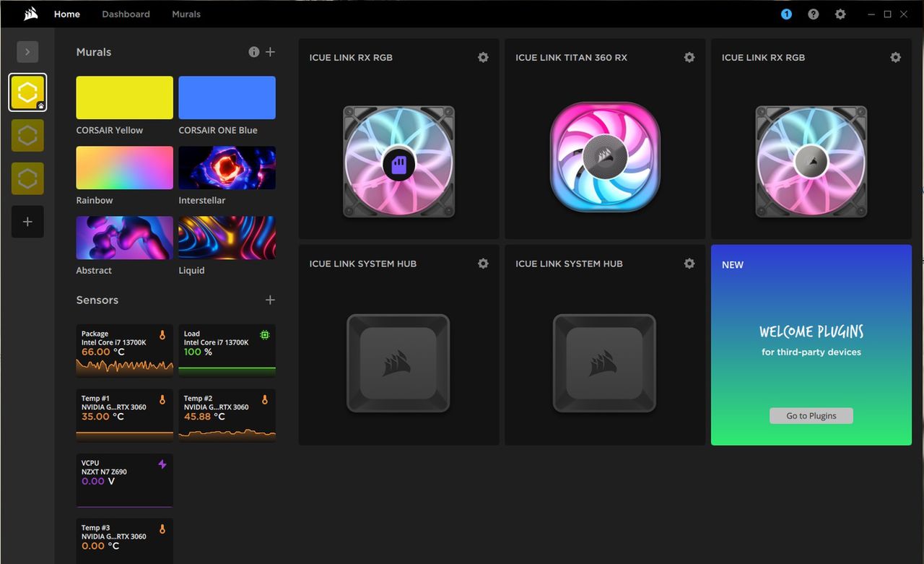
Task: Click thermometer icon on Package sensor
Action: pyautogui.click(x=162, y=335)
